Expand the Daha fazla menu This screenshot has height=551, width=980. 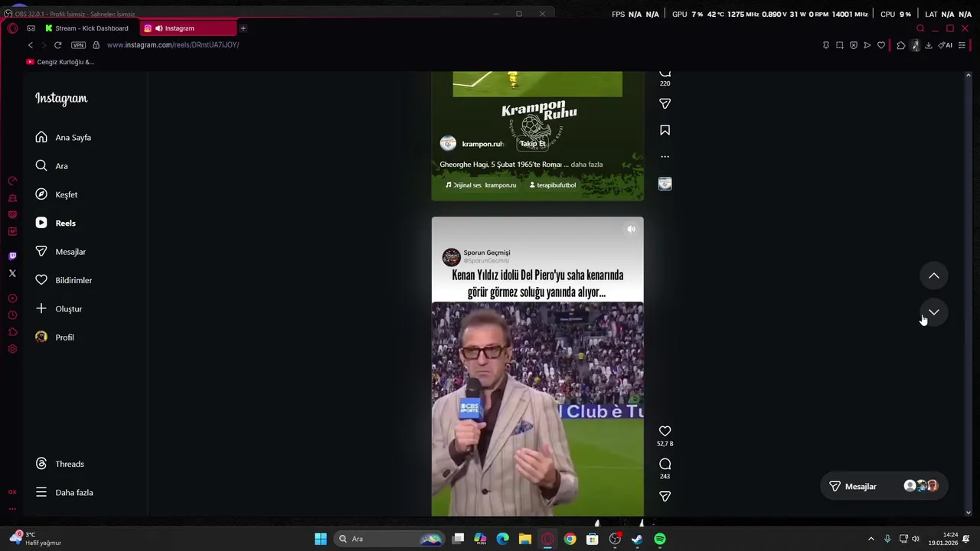[x=64, y=493]
